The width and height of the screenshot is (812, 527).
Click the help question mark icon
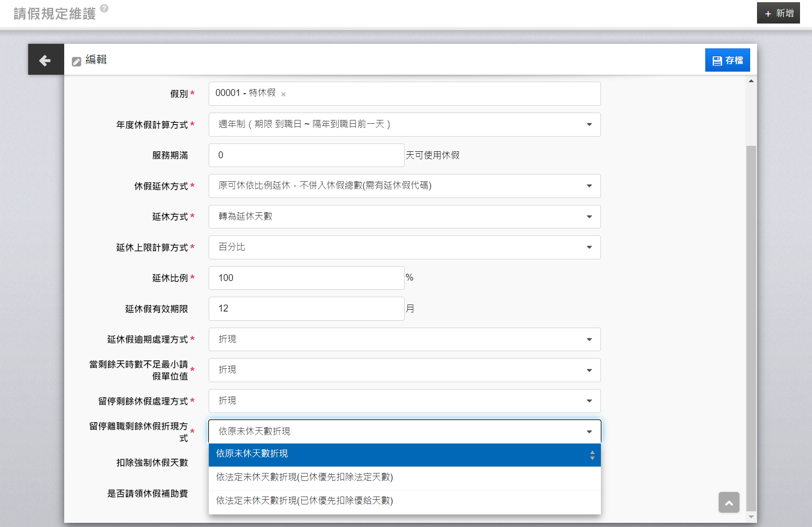(104, 8)
